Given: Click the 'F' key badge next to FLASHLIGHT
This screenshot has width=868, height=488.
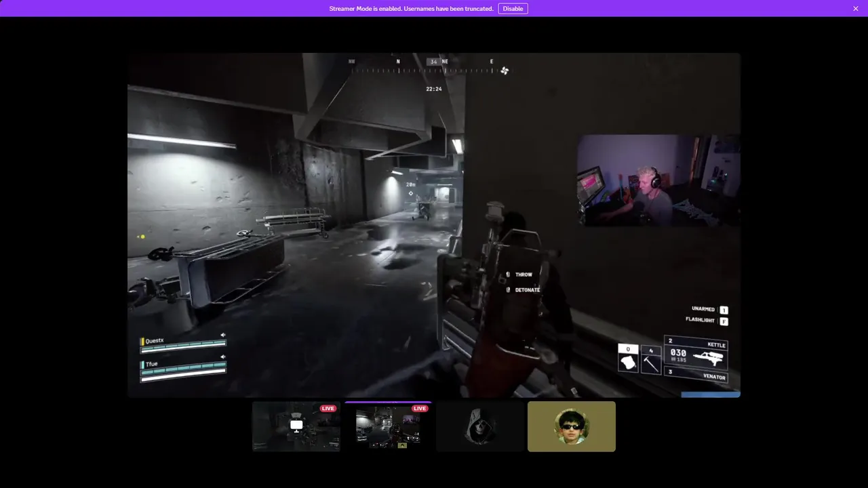Looking at the screenshot, I should coord(724,321).
